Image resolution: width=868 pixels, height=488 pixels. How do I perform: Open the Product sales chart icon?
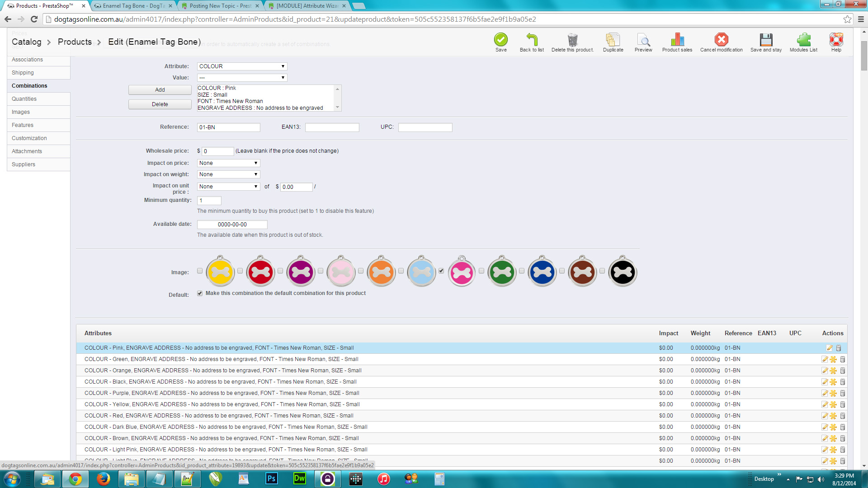[677, 40]
